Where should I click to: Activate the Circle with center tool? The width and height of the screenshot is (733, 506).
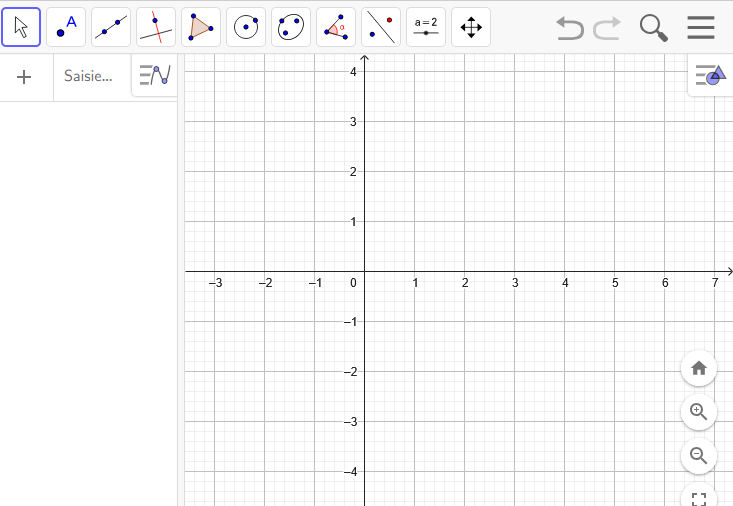tap(246, 27)
